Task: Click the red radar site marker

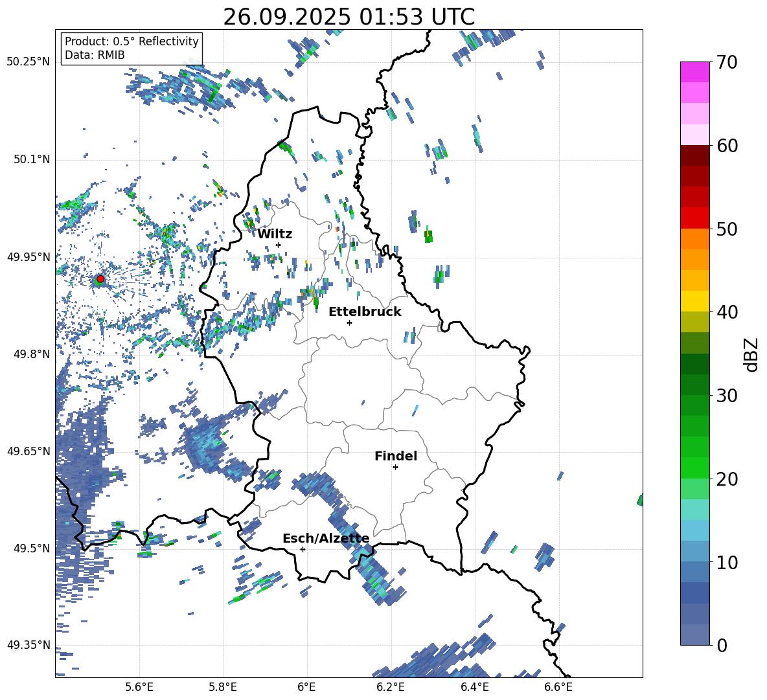Action: pos(100,279)
